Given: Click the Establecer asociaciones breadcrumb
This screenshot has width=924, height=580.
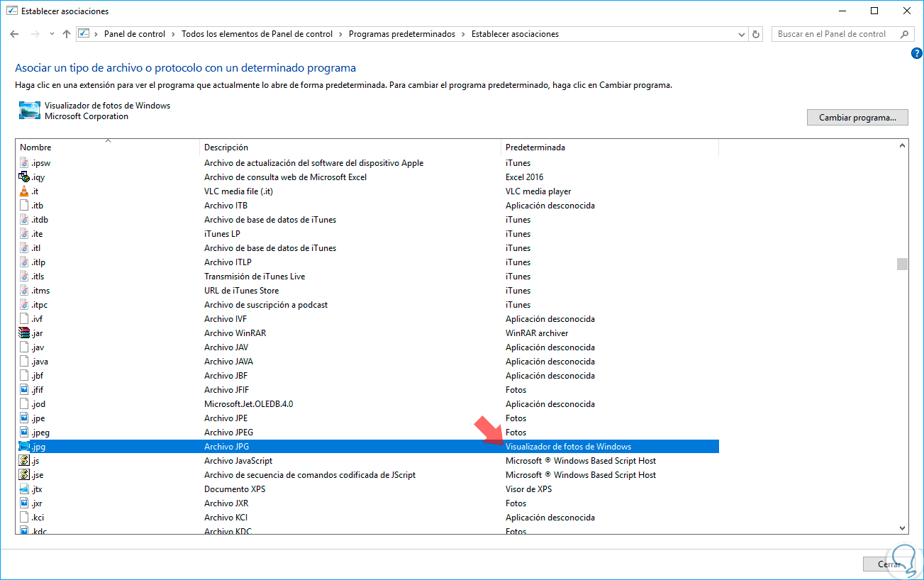Looking at the screenshot, I should [515, 34].
